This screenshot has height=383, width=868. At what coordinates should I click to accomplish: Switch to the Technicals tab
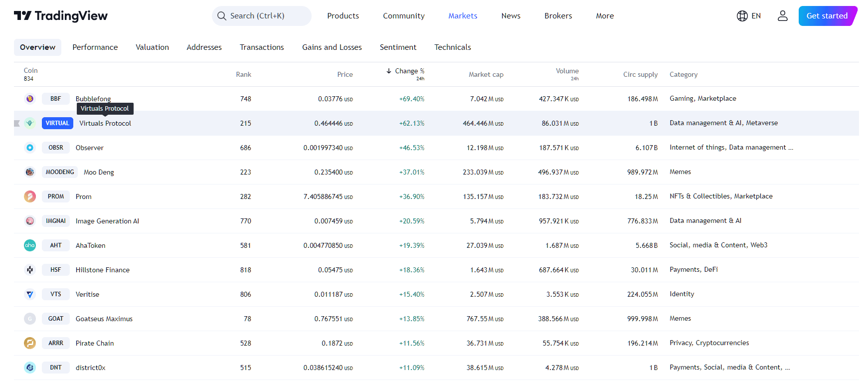point(452,47)
